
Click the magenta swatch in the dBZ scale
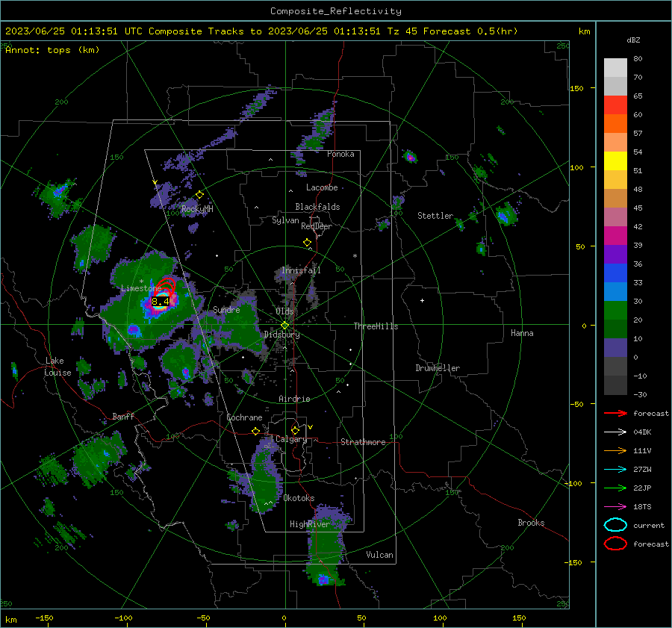615,236
